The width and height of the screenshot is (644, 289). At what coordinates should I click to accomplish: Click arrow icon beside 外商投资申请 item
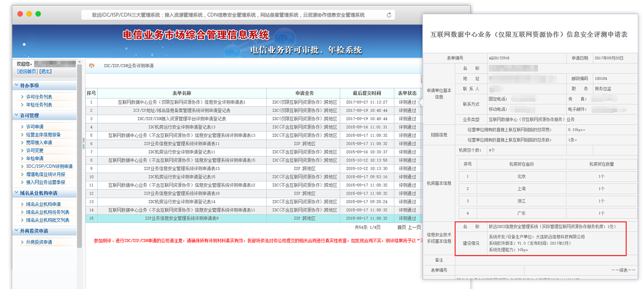tap(22, 242)
